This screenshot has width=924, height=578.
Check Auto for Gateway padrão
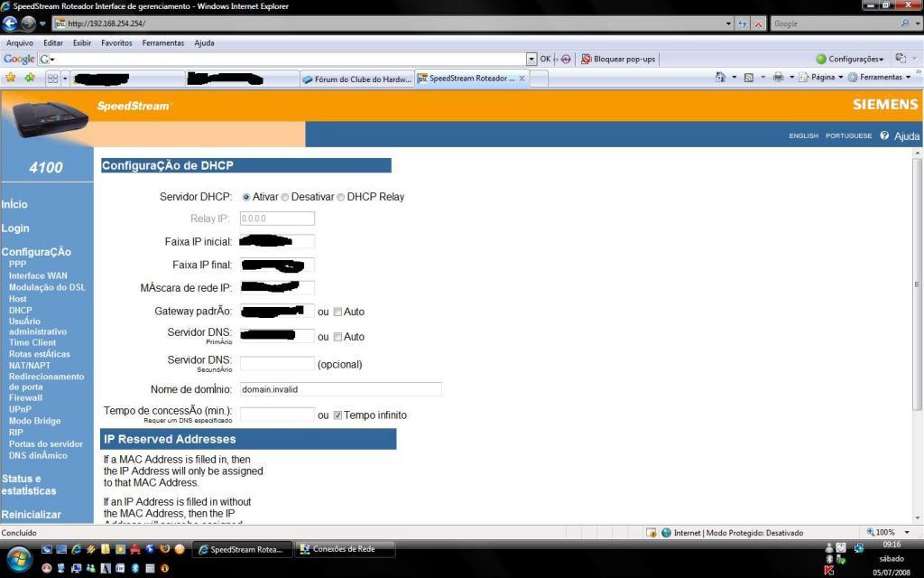click(337, 312)
